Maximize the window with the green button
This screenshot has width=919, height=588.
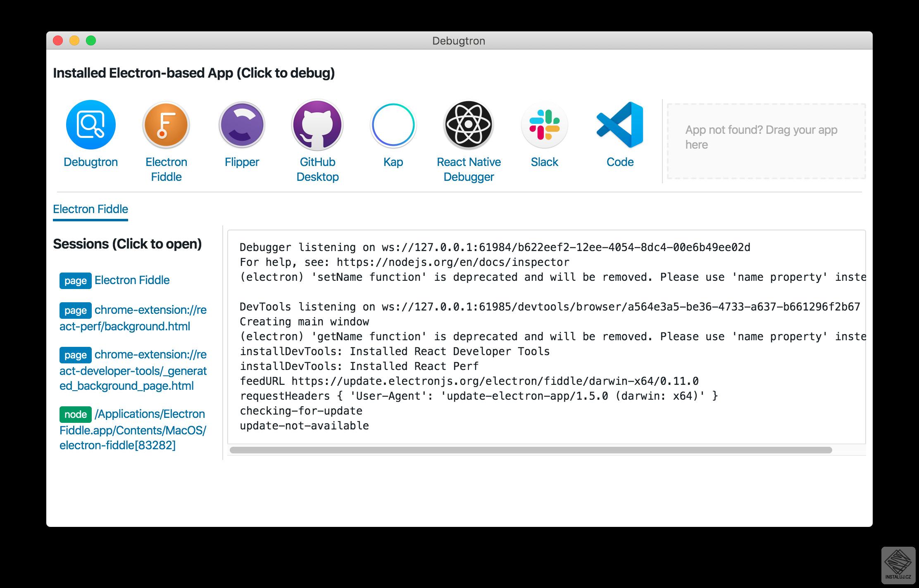(91, 40)
